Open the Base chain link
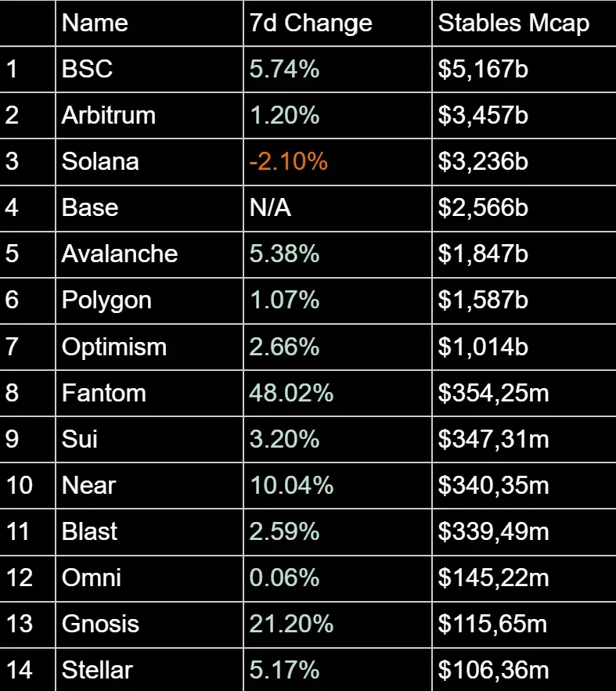The height and width of the screenshot is (691, 616). (x=90, y=207)
